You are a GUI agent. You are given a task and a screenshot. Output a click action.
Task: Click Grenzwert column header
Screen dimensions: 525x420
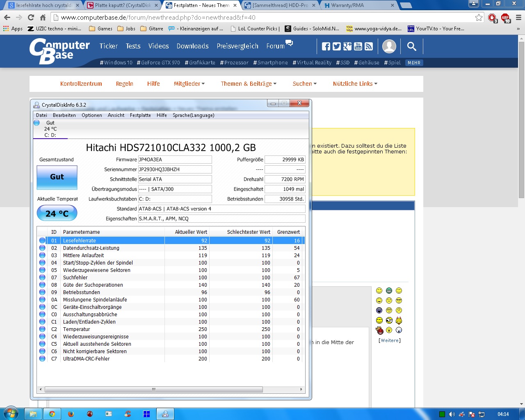(x=288, y=232)
